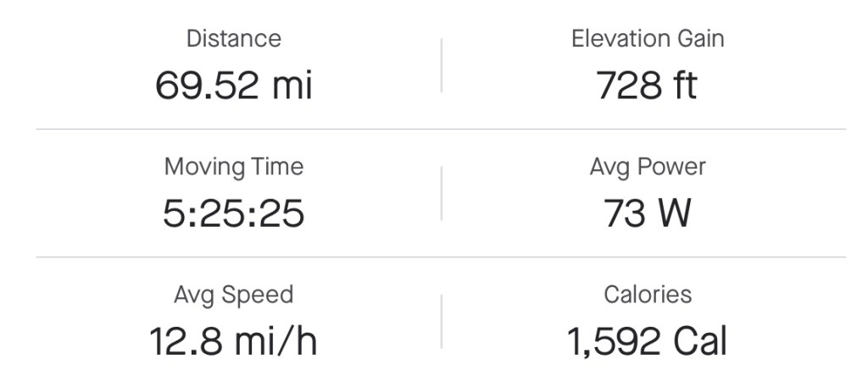Click the Avg Speed label
This screenshot has height=381, width=868.
(234, 295)
